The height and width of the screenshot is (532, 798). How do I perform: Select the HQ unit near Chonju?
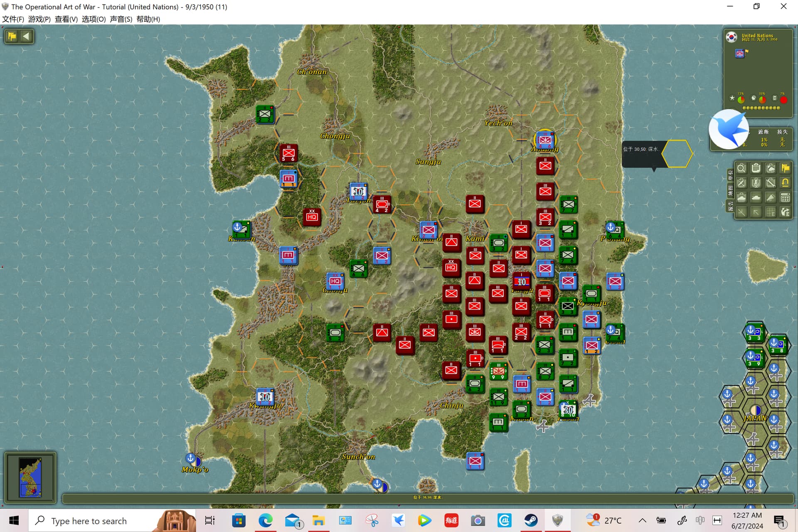click(x=335, y=281)
